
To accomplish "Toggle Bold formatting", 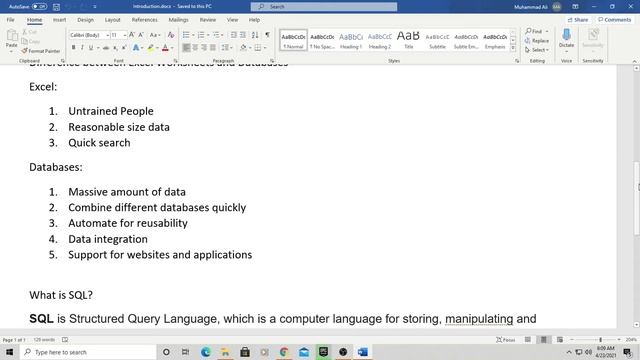I will (x=73, y=48).
